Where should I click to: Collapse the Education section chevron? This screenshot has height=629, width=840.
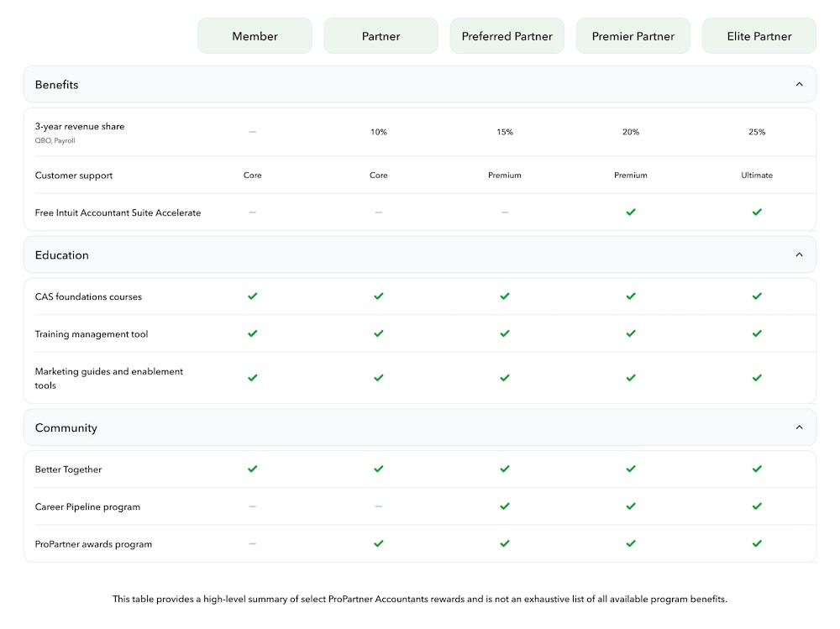(x=799, y=254)
